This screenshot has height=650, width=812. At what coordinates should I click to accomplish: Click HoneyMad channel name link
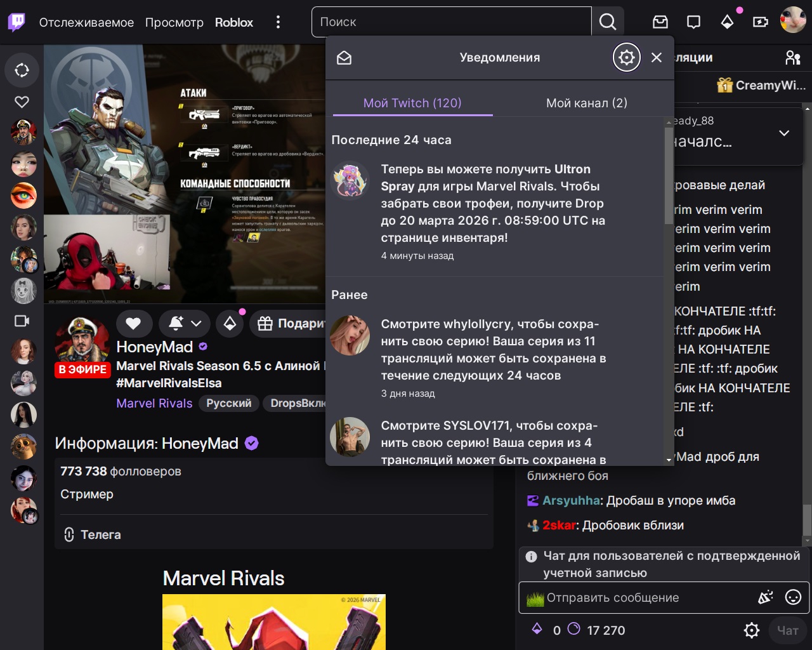(x=155, y=347)
